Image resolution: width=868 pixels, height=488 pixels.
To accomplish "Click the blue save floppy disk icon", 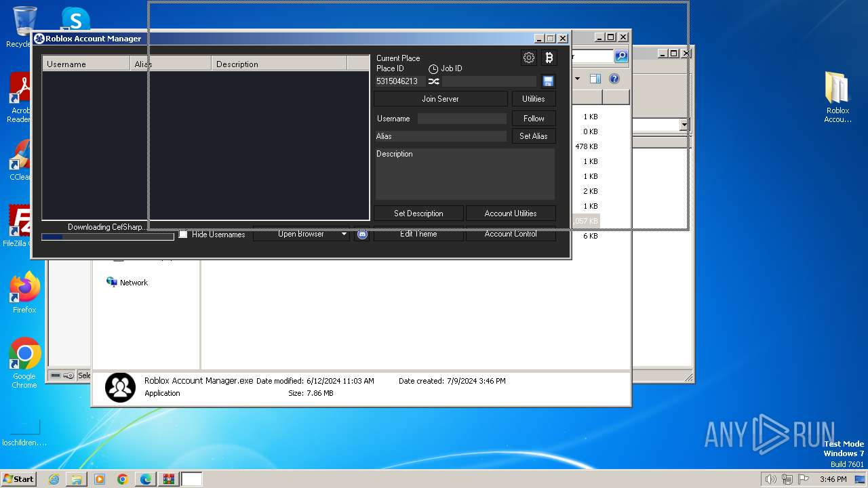I will point(548,81).
